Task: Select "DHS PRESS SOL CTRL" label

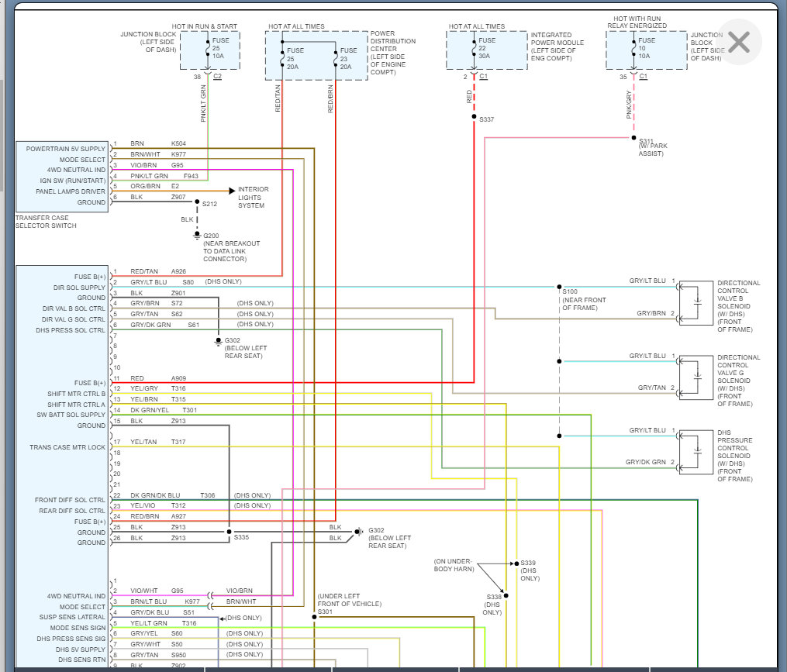Action: [71, 330]
